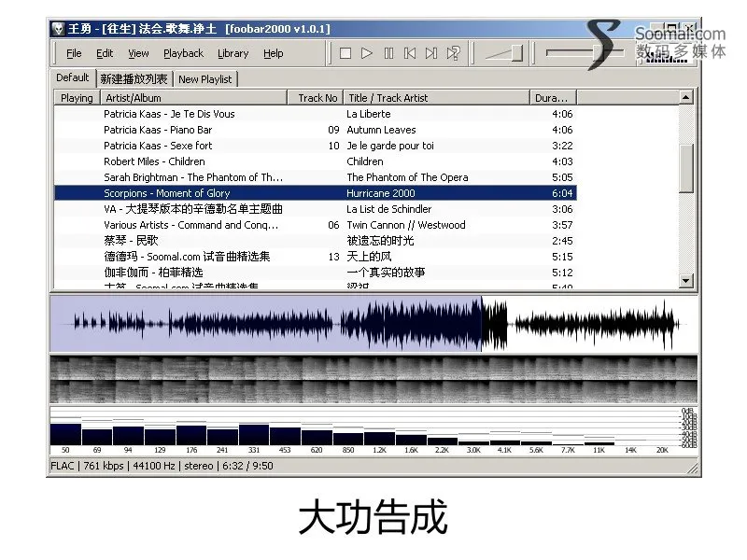Click the title Hurricane 2000
This screenshot has width=747, height=560.
point(381,193)
